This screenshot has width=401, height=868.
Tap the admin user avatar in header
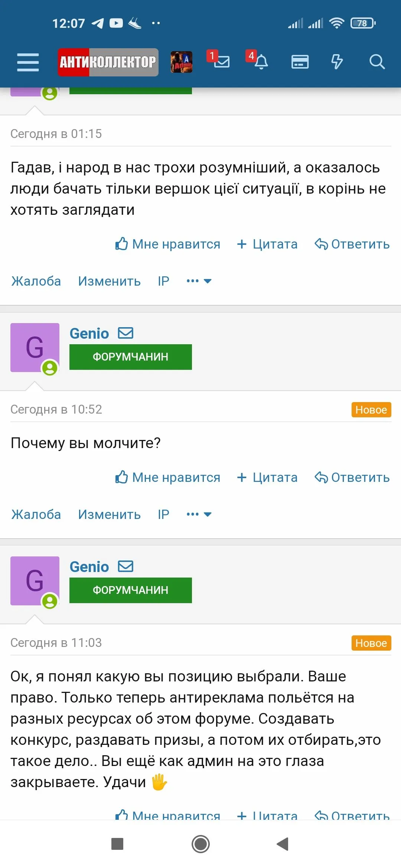181,62
